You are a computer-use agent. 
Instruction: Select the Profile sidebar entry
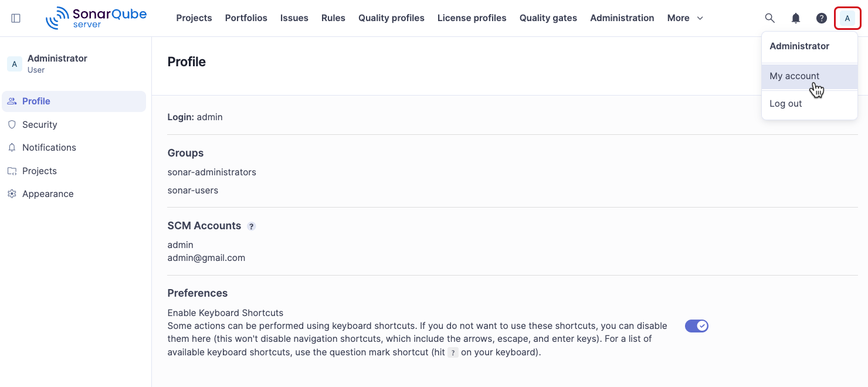coord(36,101)
